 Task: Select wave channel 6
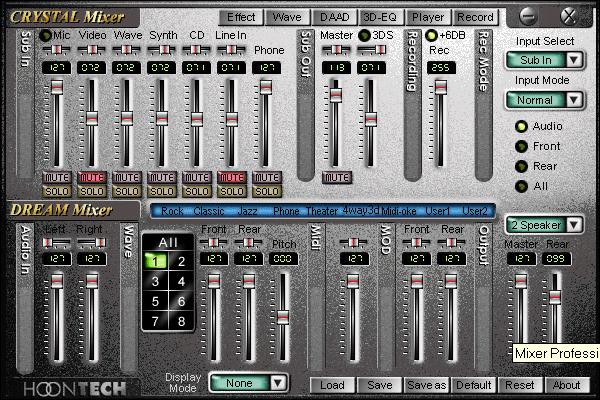coord(181,302)
